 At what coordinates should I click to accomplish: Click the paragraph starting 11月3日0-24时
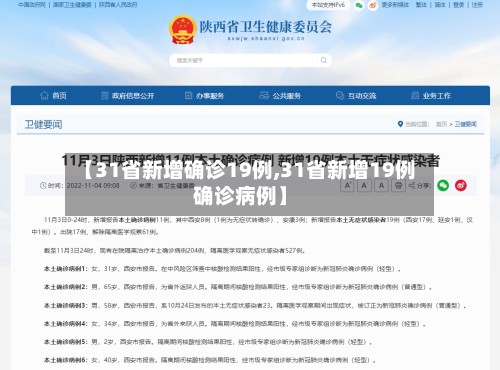click(x=252, y=226)
